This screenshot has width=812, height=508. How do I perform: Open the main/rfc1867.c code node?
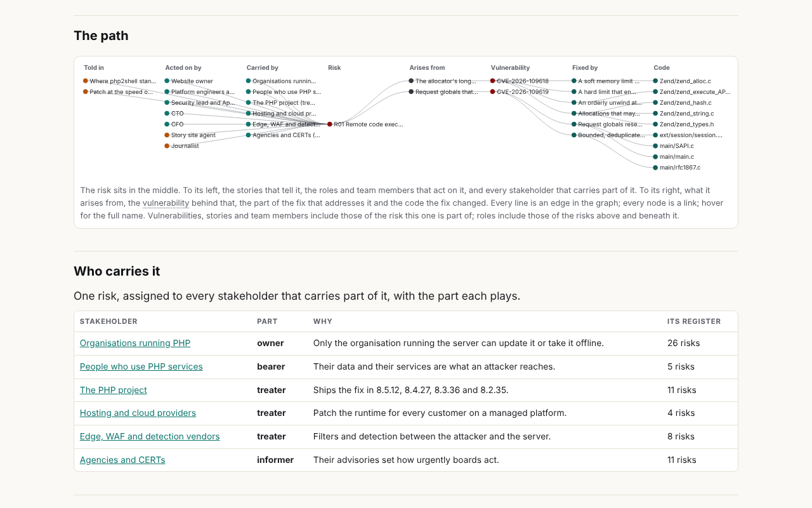pos(677,168)
